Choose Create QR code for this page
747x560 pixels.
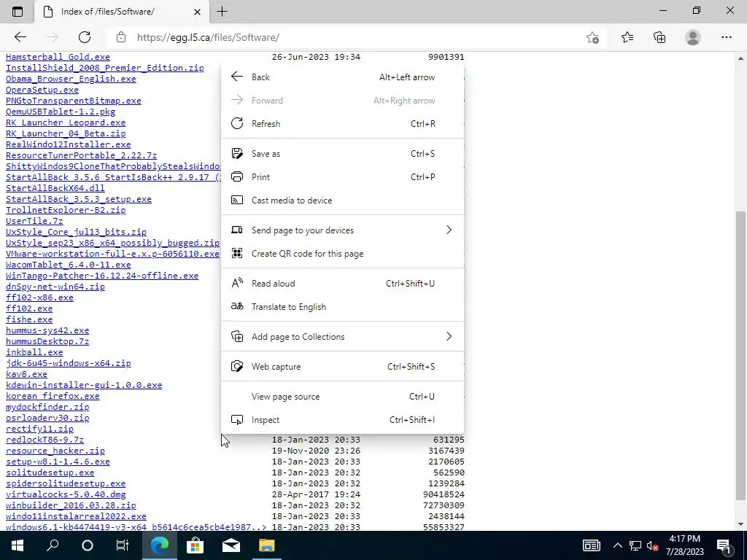point(343,254)
